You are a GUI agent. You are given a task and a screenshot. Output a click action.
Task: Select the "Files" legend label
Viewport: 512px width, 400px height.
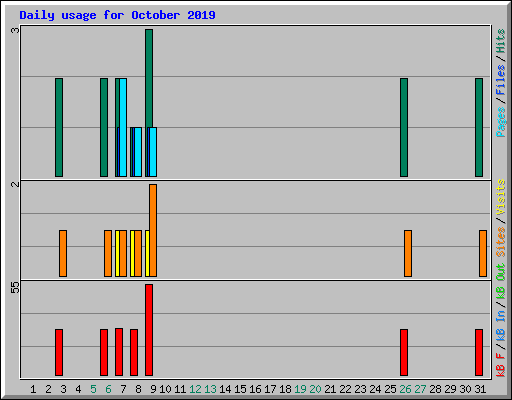[501, 80]
